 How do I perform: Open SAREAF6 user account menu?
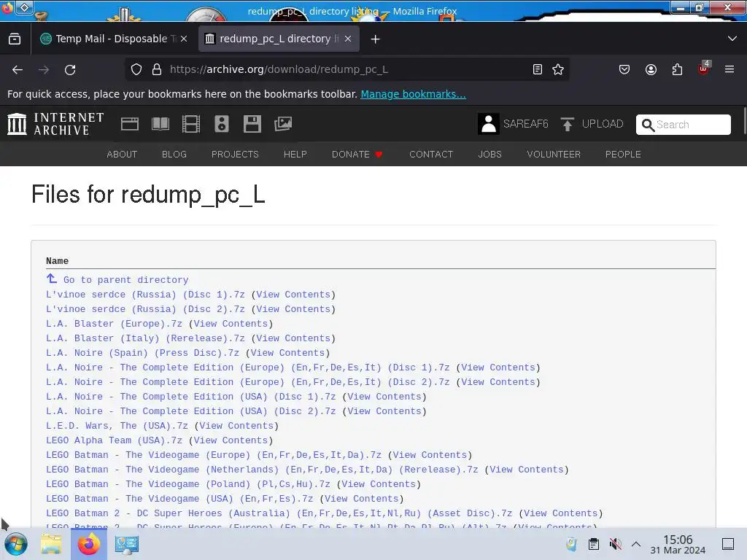513,124
